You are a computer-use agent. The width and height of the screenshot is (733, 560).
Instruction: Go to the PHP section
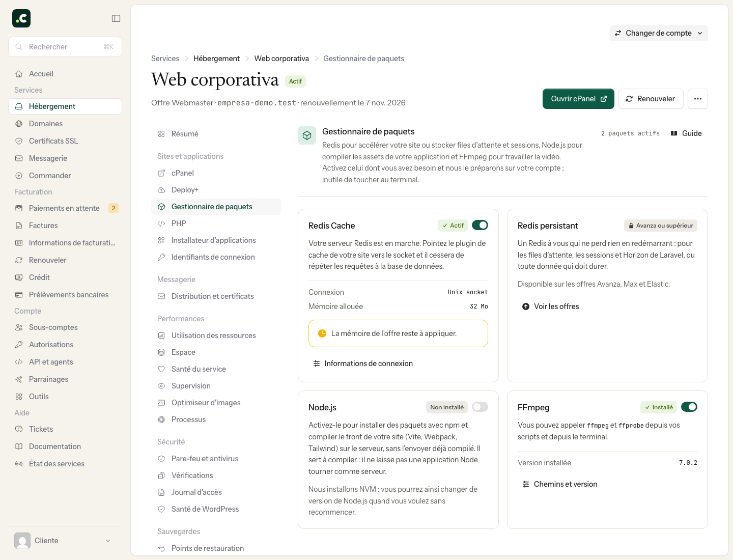(x=216, y=223)
